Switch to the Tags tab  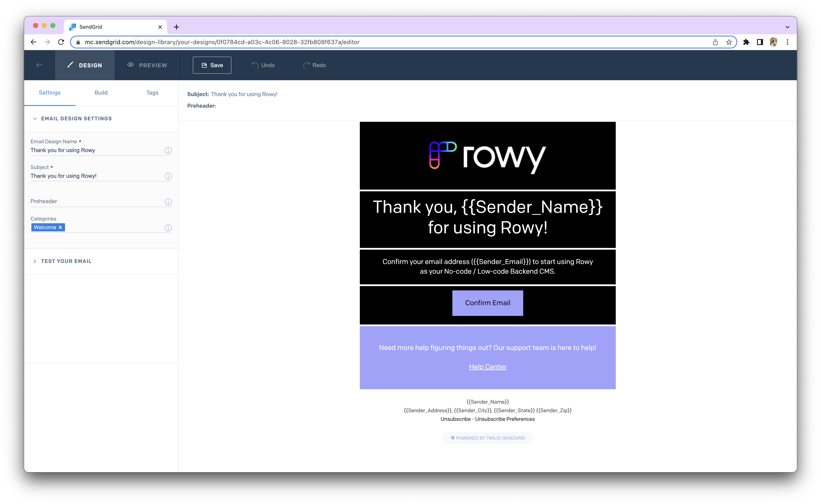152,93
